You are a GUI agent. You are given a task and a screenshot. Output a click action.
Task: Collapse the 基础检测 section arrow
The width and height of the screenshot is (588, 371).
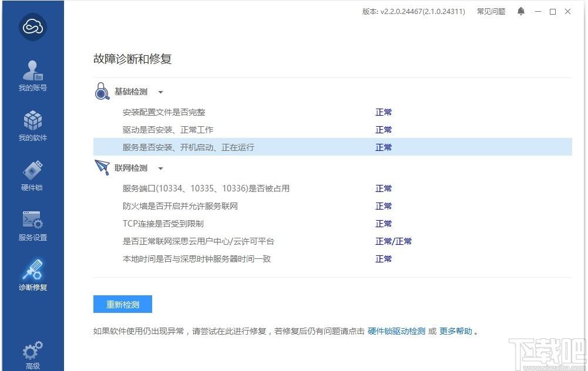pyautogui.click(x=160, y=92)
